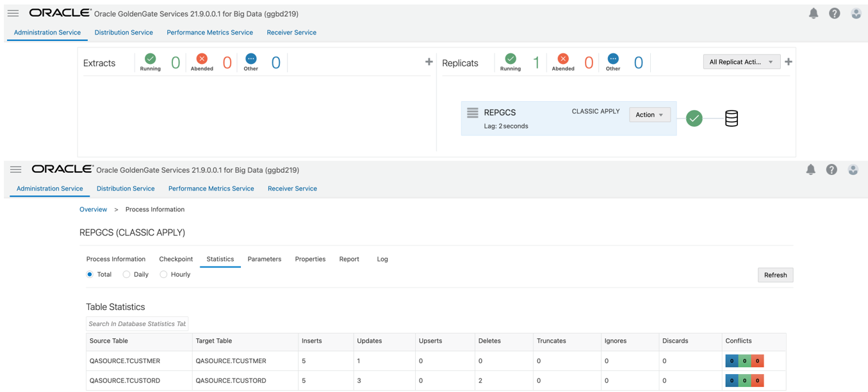This screenshot has width=868, height=392.
Task: Open Receiver Service tab in lower window
Action: [x=292, y=188]
